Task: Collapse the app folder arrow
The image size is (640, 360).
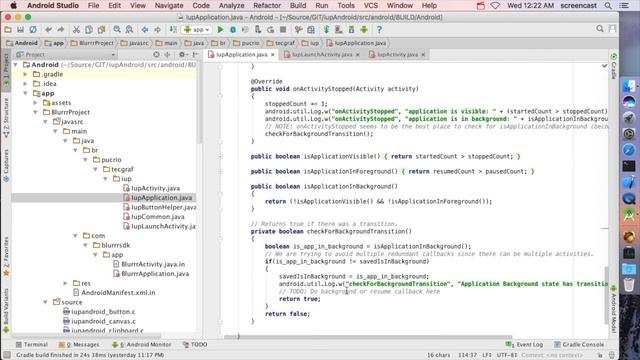Action: [x=25, y=93]
